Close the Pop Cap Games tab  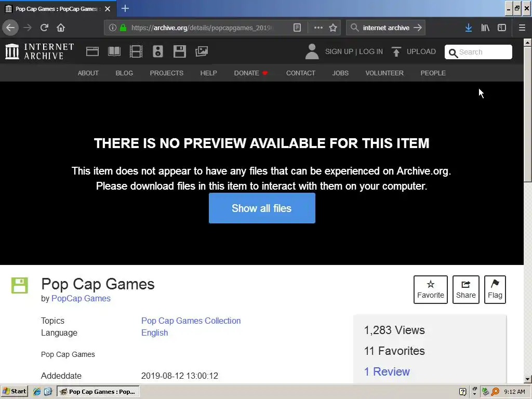point(108,9)
